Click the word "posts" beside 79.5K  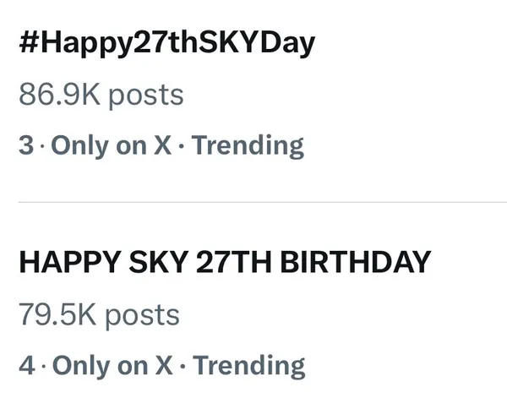(x=144, y=314)
